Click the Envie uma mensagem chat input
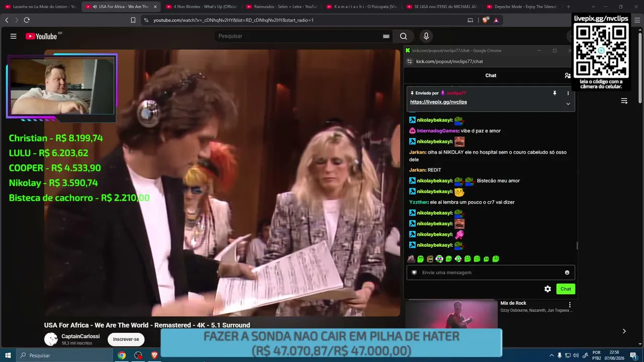Viewport: 644px width, 362px height. (491, 273)
